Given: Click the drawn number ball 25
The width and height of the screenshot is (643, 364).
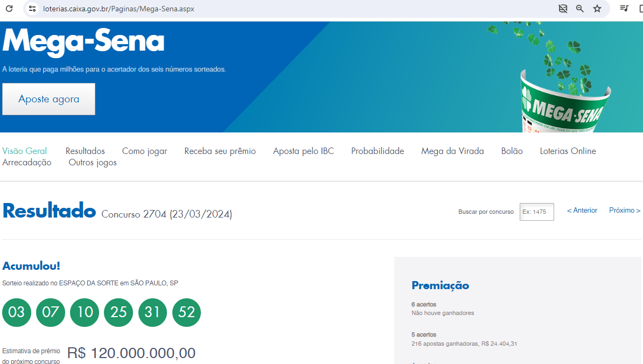Looking at the screenshot, I should [118, 312].
